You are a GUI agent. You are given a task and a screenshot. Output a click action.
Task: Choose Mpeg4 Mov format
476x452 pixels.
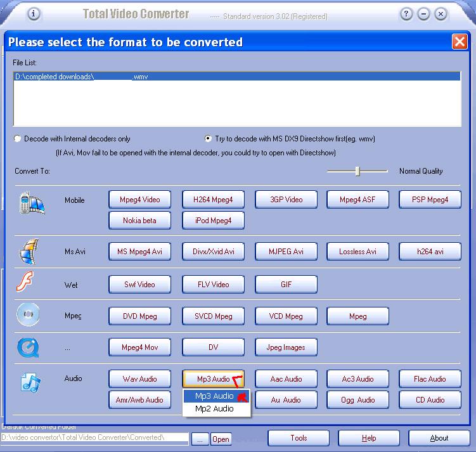tap(139, 347)
